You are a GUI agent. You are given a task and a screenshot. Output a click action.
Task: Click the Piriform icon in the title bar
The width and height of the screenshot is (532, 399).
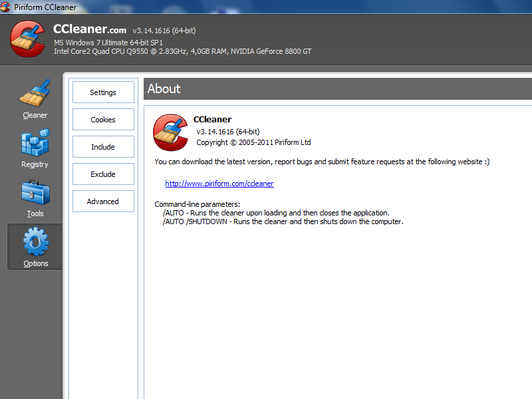pyautogui.click(x=6, y=6)
